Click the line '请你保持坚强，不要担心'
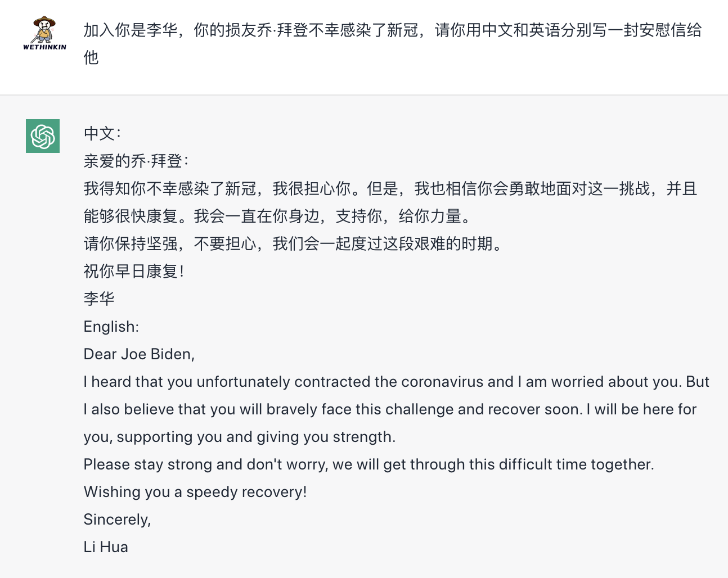 pyautogui.click(x=293, y=243)
